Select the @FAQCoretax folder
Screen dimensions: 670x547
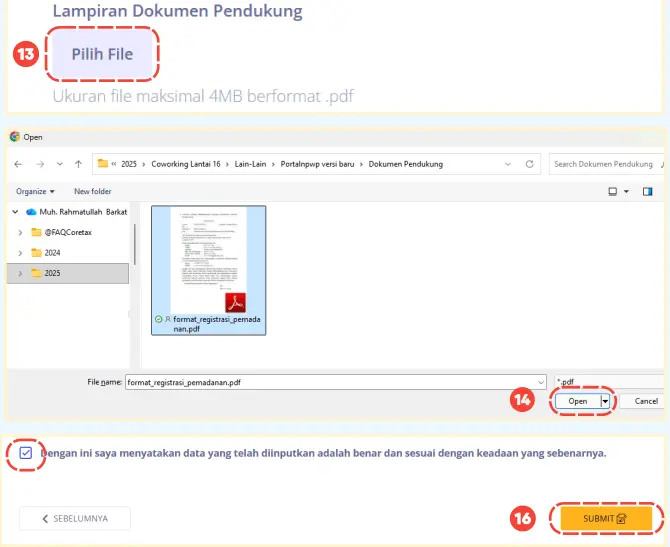click(x=62, y=232)
